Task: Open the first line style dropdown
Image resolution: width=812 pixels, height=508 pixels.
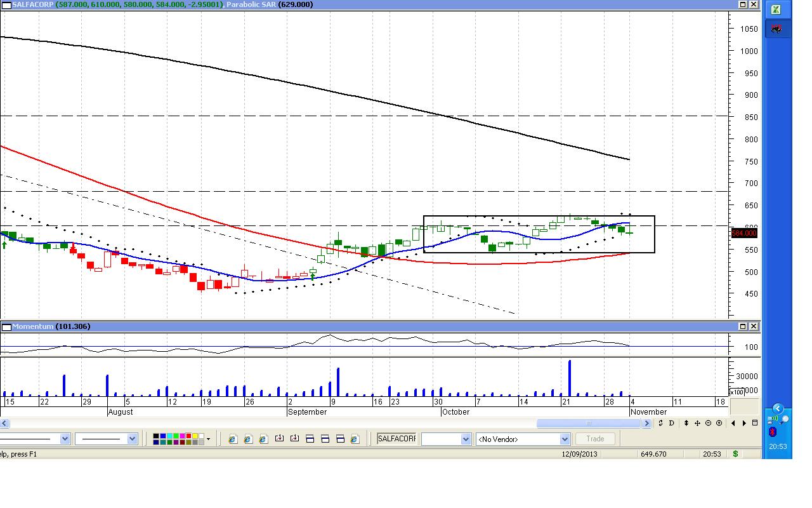Action: (65, 439)
